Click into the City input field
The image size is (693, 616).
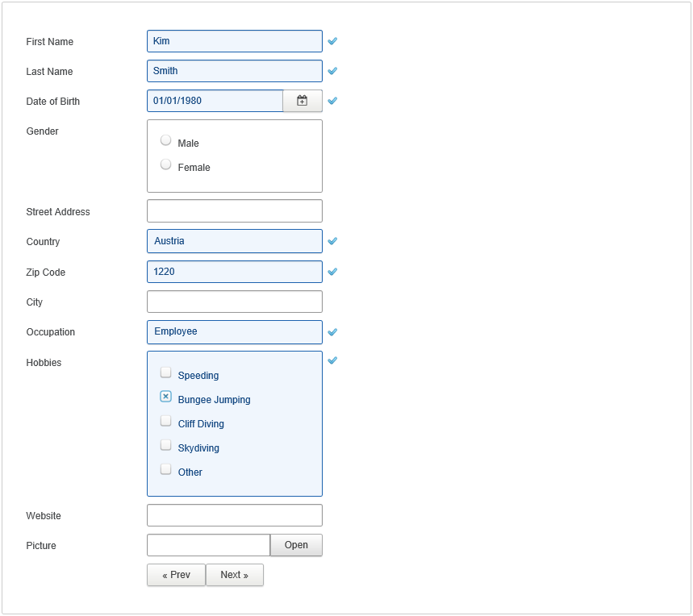point(234,302)
